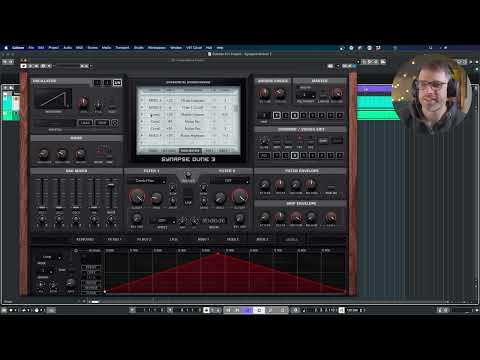Click the Filter Envelope attack knob
This screenshot has width=480, height=360.
point(265,184)
